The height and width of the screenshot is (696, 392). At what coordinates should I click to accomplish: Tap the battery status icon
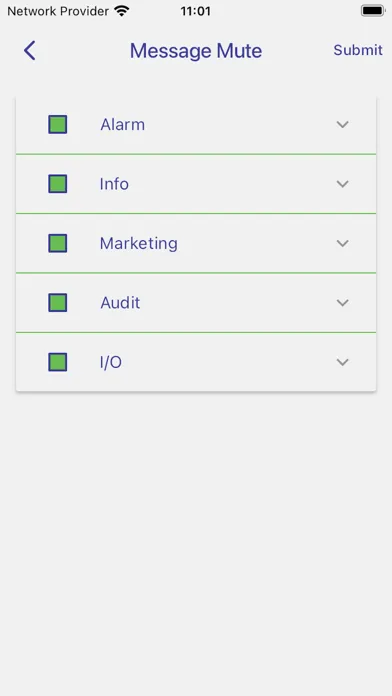click(x=372, y=11)
